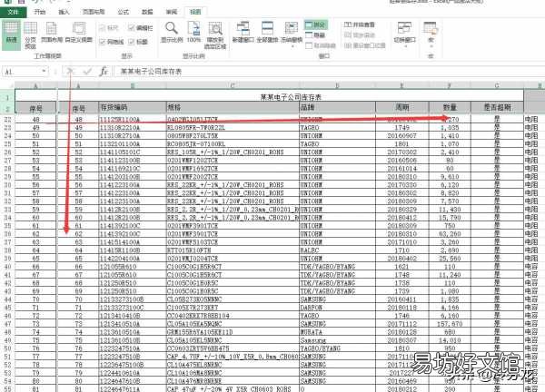Select the Normal (普通) workbook view

(11, 34)
